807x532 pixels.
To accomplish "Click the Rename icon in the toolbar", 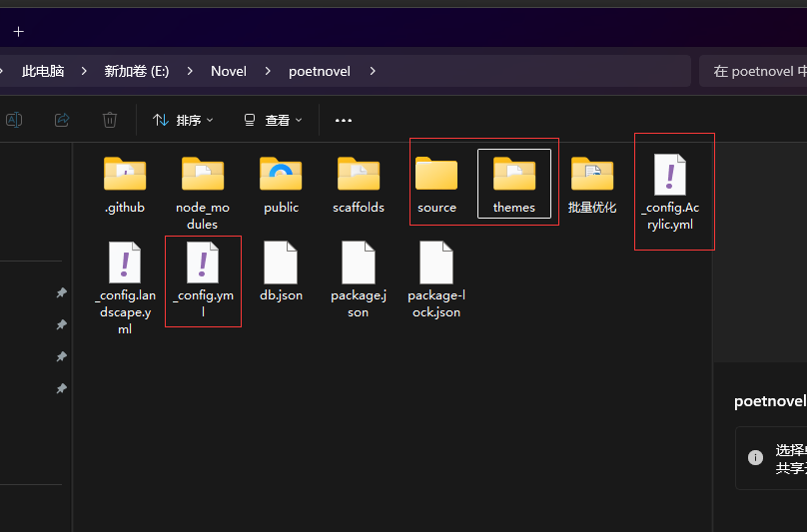I will 14,120.
